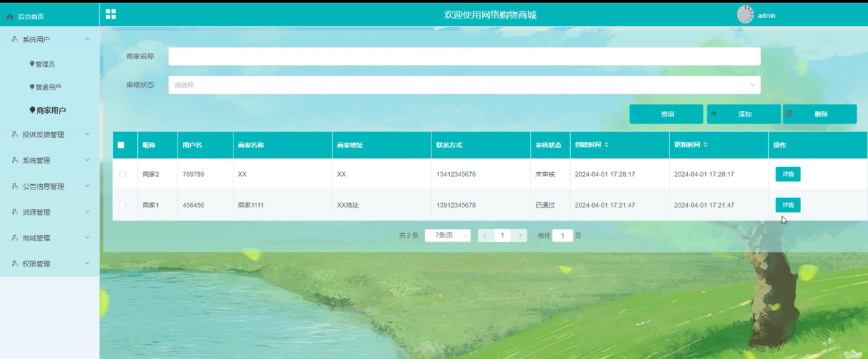Select the 商城管理 menu item
868x359 pixels.
point(36,238)
